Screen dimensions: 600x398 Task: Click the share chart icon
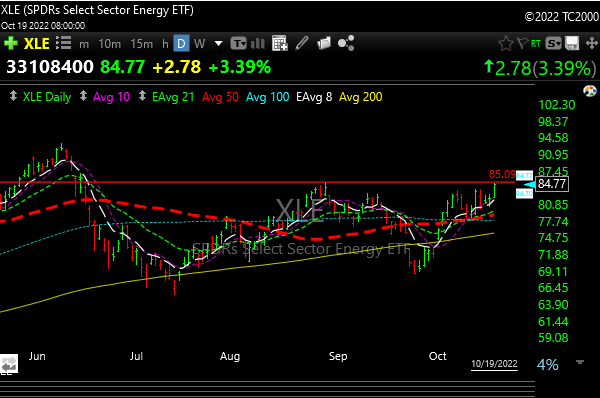click(x=346, y=43)
